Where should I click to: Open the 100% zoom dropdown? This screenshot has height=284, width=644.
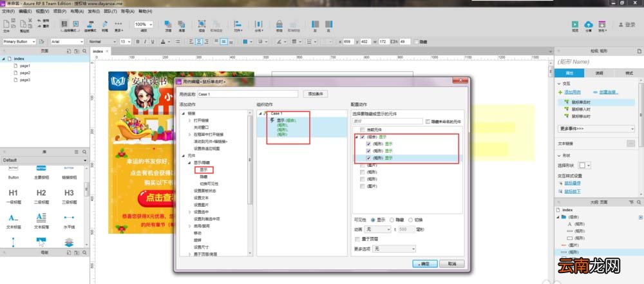[144, 24]
